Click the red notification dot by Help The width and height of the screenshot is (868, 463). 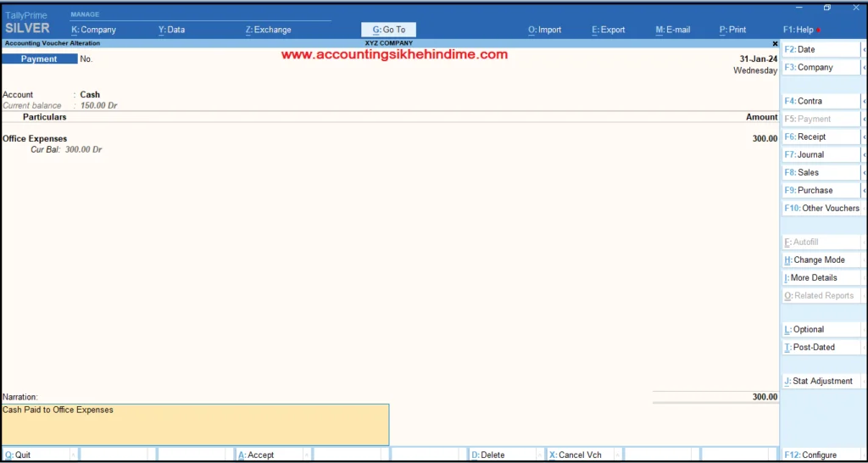[x=818, y=31]
